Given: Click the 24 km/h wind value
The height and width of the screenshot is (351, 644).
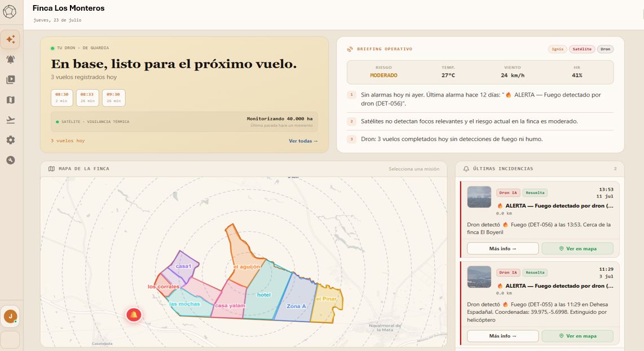Looking at the screenshot, I should click(x=513, y=76).
